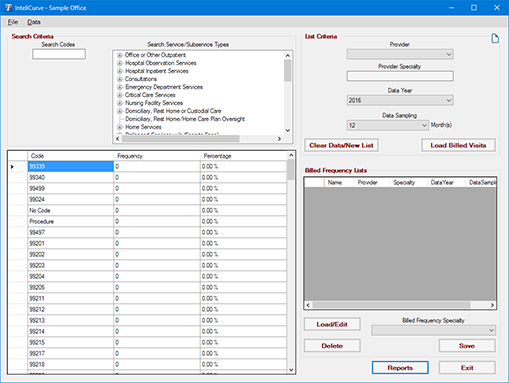The image size is (509, 383).
Task: Select the 99339 code cell
Action: [70, 166]
